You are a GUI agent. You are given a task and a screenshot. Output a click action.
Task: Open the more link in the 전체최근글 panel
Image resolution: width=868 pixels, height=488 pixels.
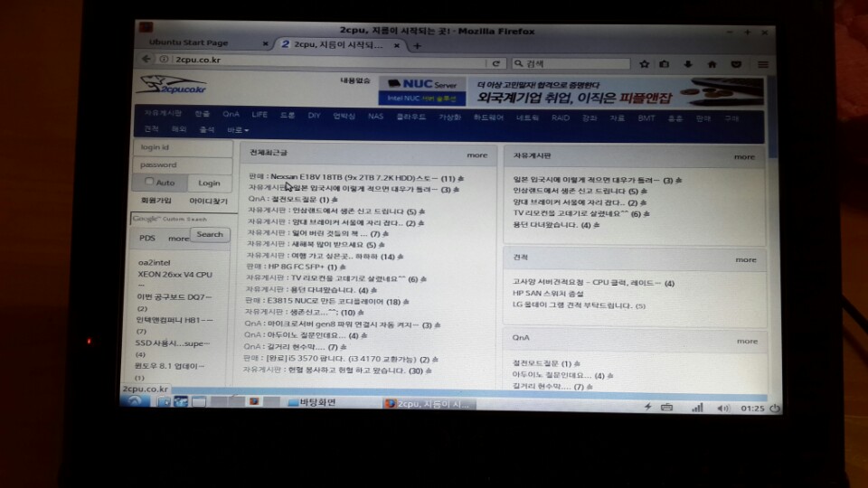[477, 155]
